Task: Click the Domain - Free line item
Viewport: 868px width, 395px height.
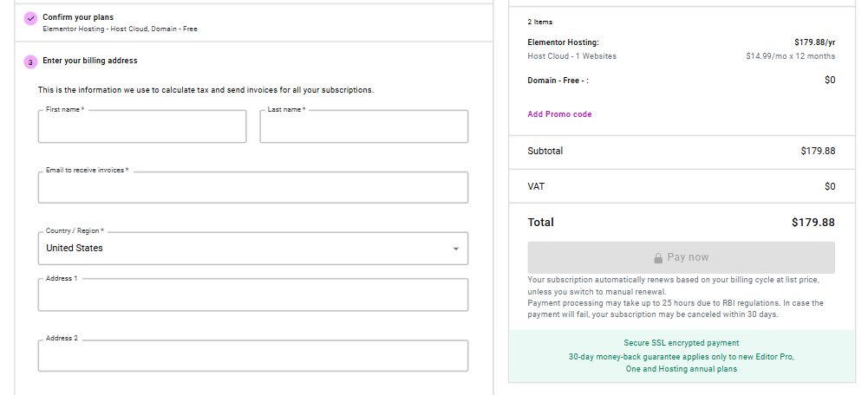Action: click(x=558, y=81)
